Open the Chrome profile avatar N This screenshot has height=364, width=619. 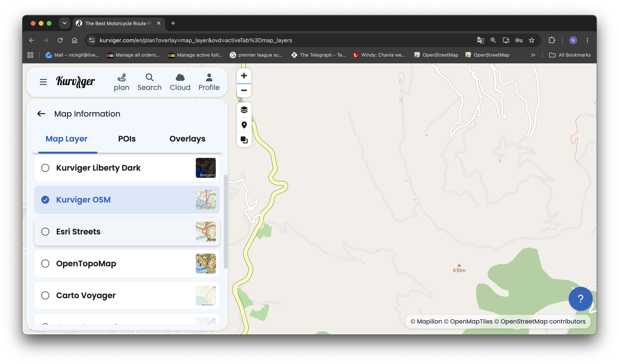point(573,40)
